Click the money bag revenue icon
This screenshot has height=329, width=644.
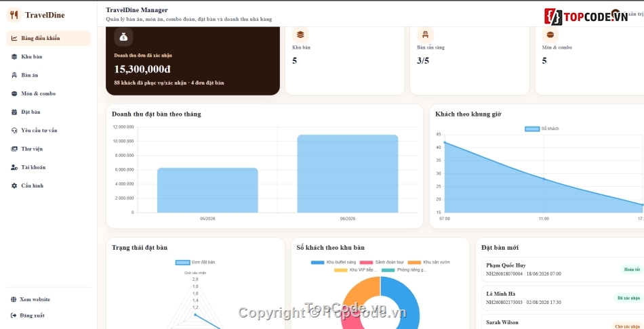tap(123, 37)
